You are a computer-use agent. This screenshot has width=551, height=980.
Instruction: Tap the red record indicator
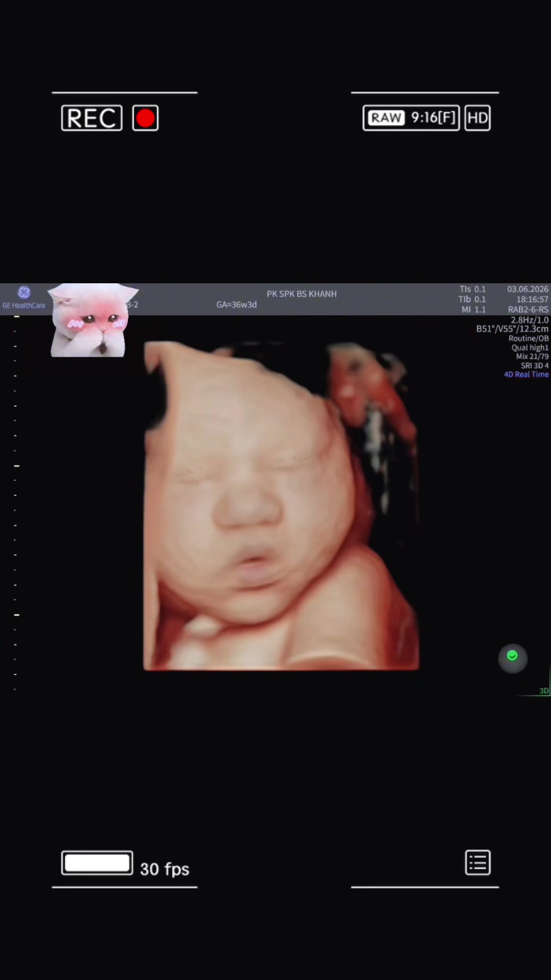coord(145,118)
